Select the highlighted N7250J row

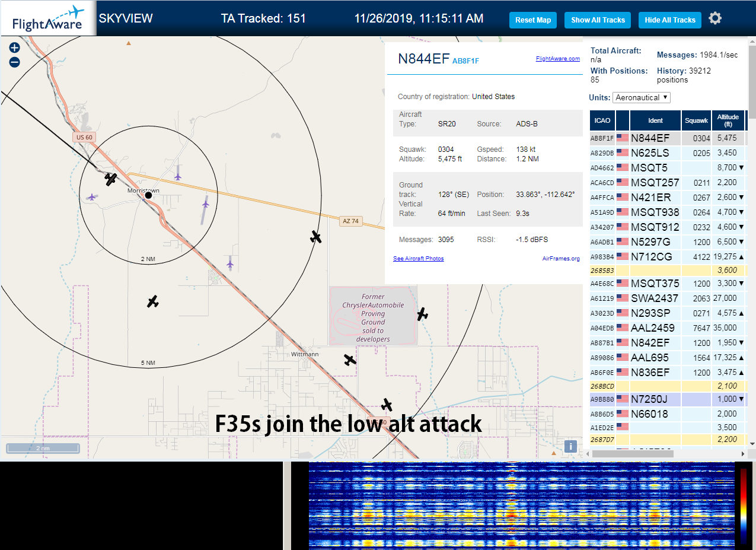pyautogui.click(x=667, y=399)
